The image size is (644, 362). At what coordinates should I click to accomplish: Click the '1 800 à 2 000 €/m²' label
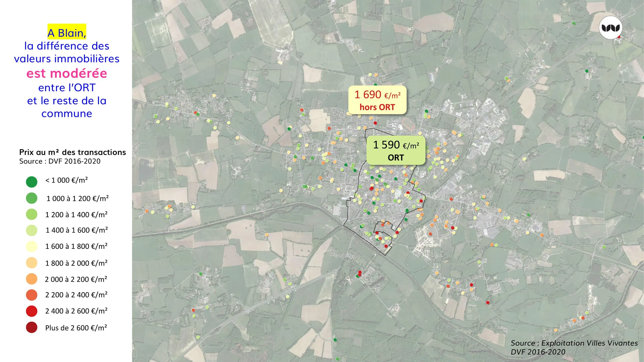pos(76,263)
